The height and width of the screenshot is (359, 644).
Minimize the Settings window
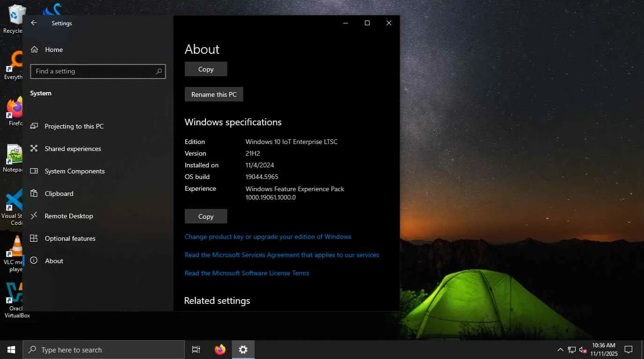tap(345, 23)
